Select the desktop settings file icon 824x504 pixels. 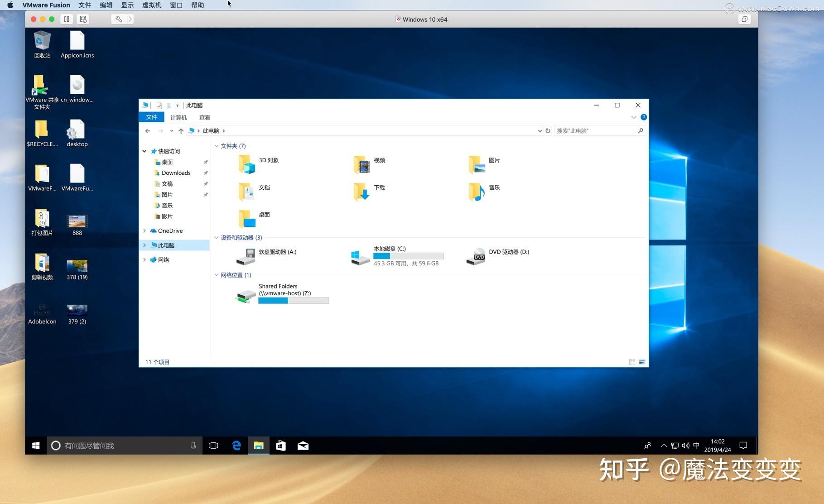(x=77, y=133)
